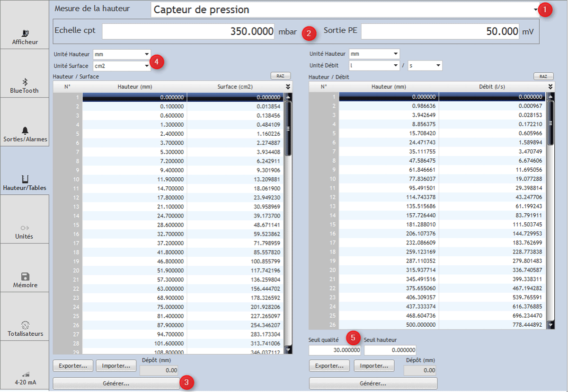Click Générer under the débit table

pos(373,383)
